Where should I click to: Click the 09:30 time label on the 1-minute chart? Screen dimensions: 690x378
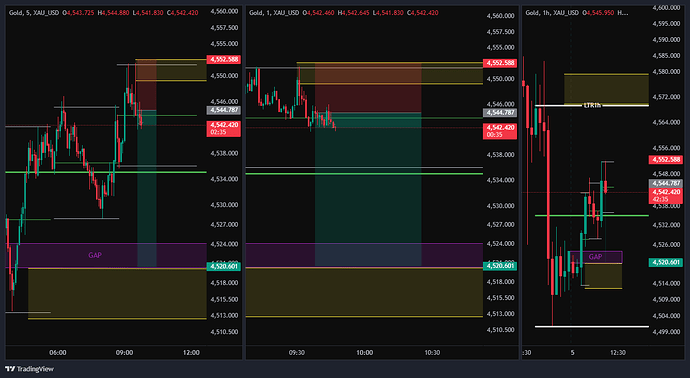click(297, 352)
